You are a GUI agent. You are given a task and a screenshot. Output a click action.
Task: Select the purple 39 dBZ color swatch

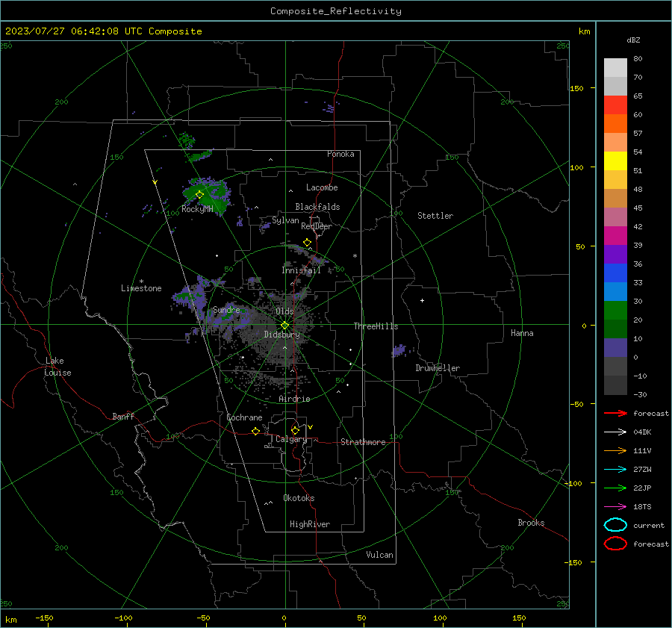(x=615, y=254)
